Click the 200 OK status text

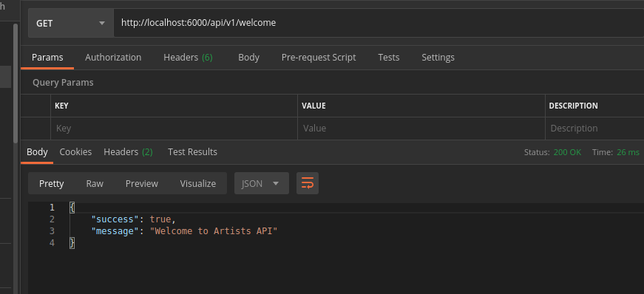point(567,152)
